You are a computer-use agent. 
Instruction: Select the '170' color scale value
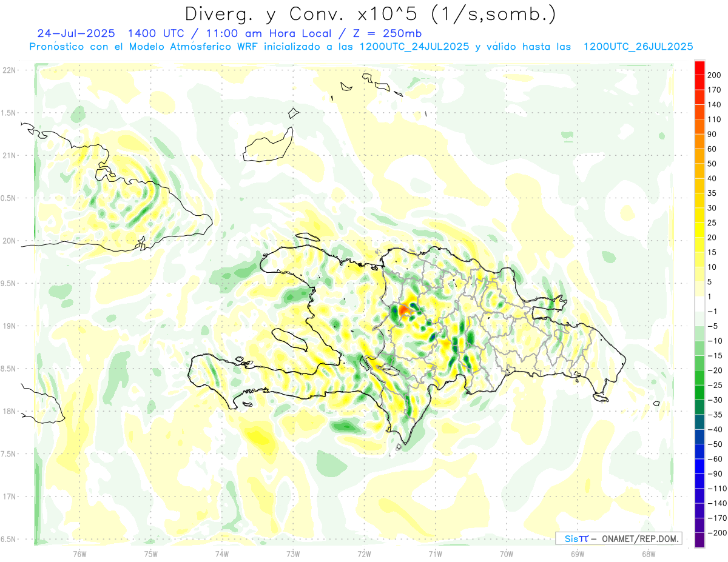tap(714, 90)
